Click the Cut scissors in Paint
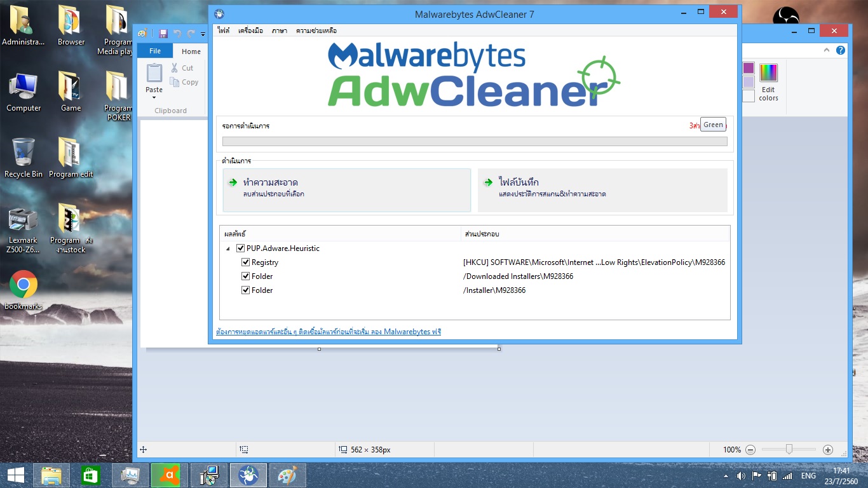This screenshot has width=868, height=488. [x=175, y=68]
